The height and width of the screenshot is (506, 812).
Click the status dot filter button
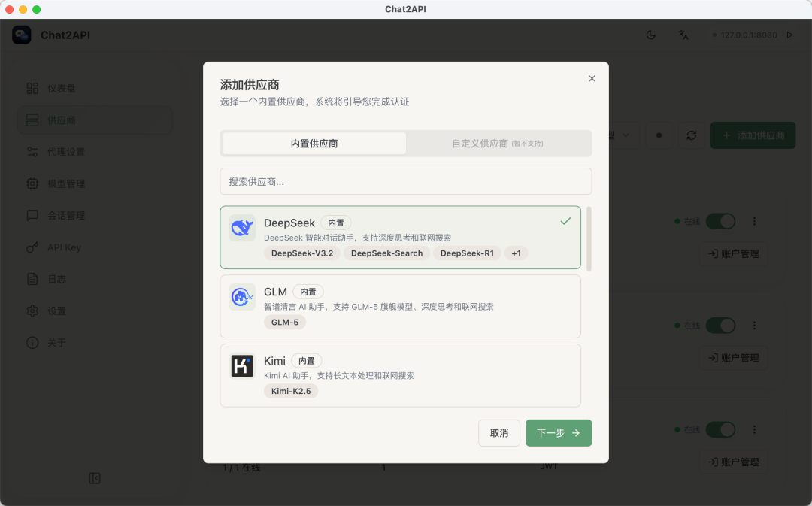(x=659, y=135)
